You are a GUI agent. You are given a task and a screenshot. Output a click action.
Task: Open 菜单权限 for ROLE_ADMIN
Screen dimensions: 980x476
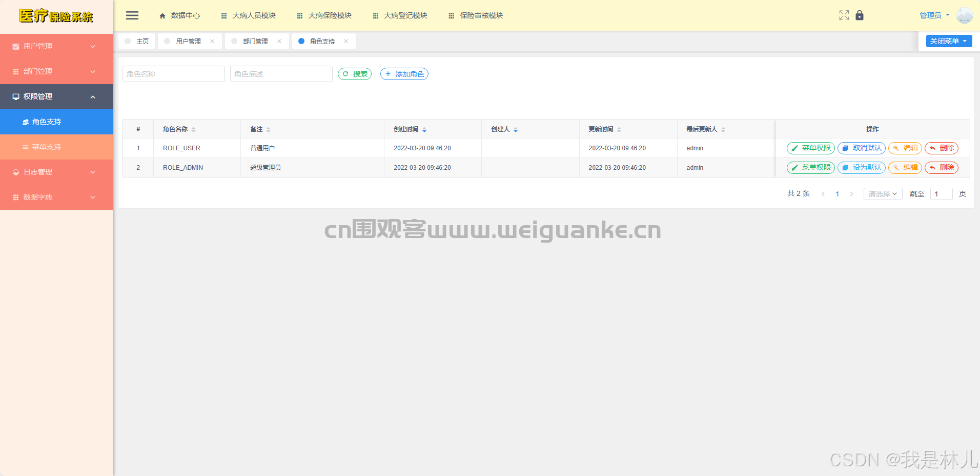[x=811, y=167]
